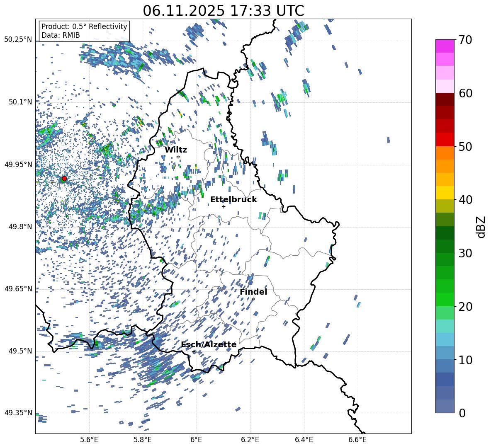The image size is (491, 448).
Task: Click the red radar site marker
Action: coord(64,179)
